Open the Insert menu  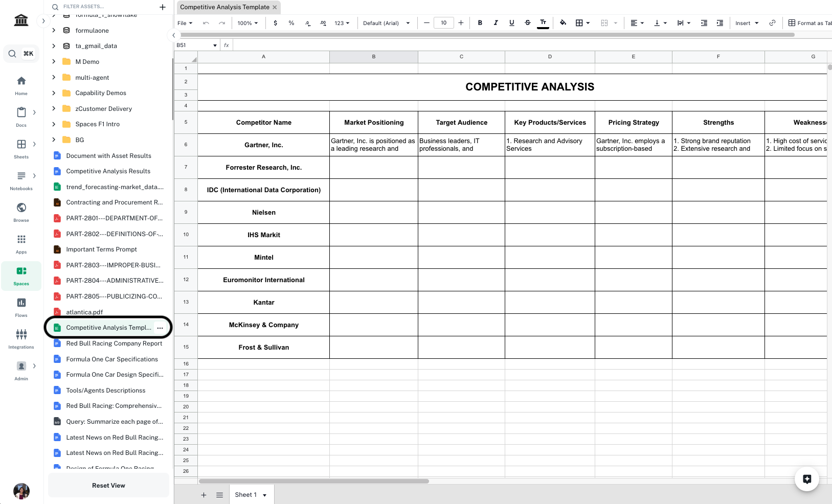pyautogui.click(x=747, y=23)
